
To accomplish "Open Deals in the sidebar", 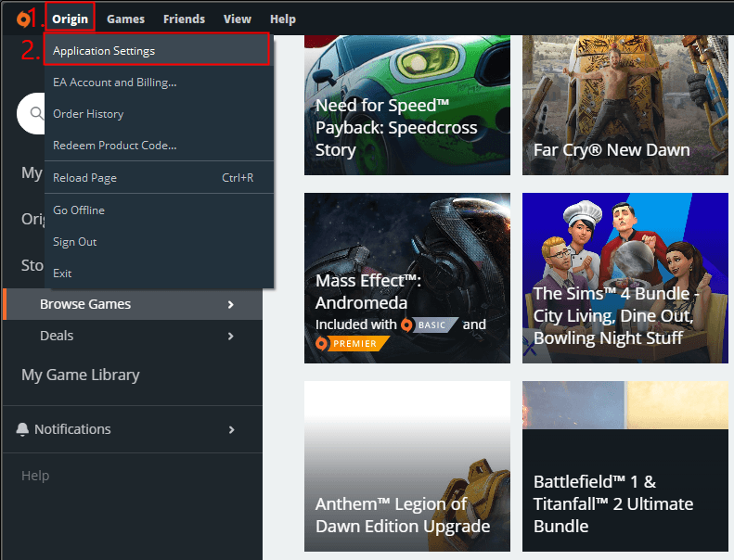I will [133, 336].
